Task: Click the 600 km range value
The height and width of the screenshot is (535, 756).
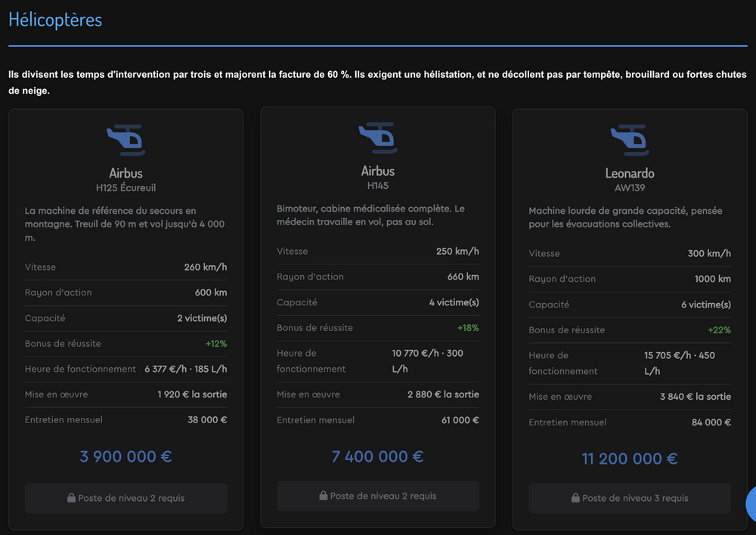Action: (211, 292)
